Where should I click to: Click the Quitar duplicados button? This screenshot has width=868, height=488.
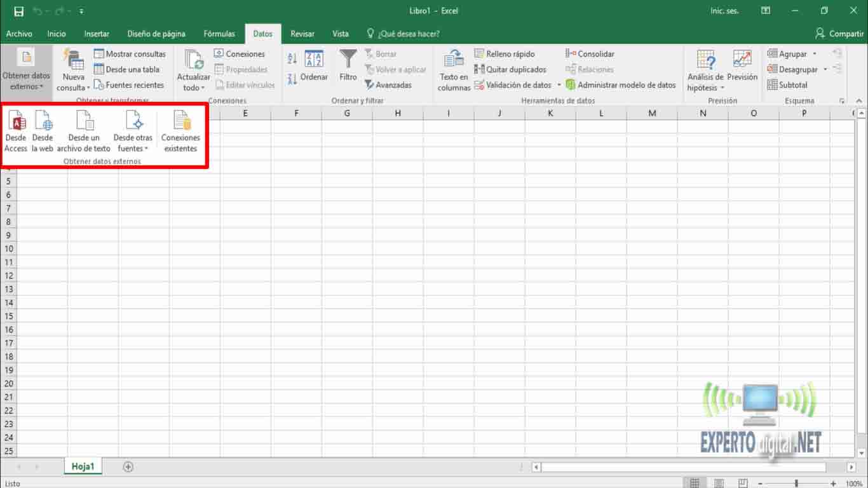point(510,69)
